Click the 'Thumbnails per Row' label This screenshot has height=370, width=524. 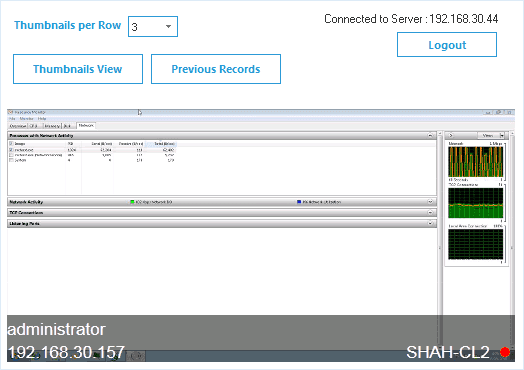pos(67,25)
